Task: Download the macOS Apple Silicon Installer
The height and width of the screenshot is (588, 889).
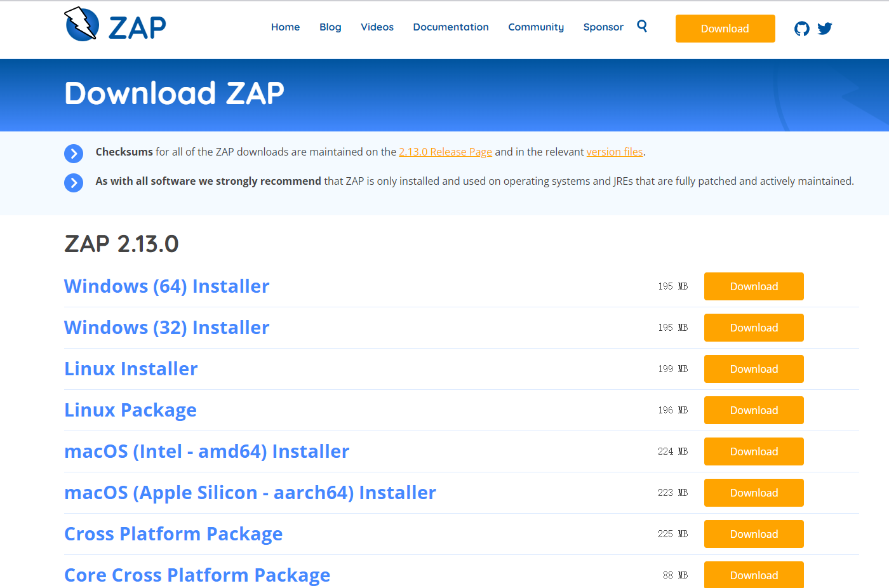Action: pos(754,493)
